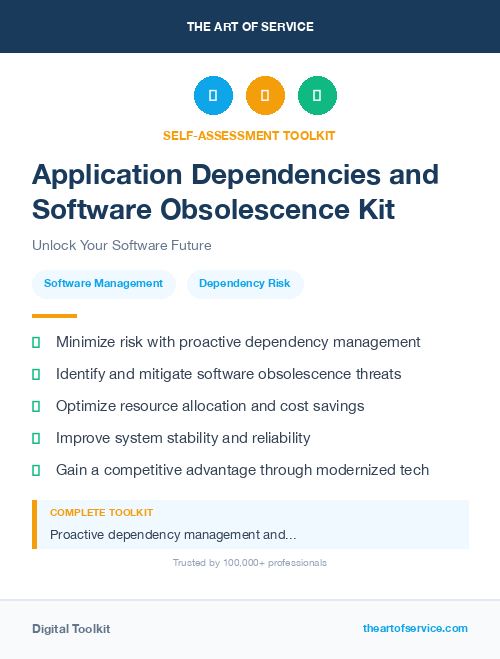This screenshot has width=500, height=659.
Task: Click 'Identify and mitigate software obsolescence threats'
Action: pos(229,374)
